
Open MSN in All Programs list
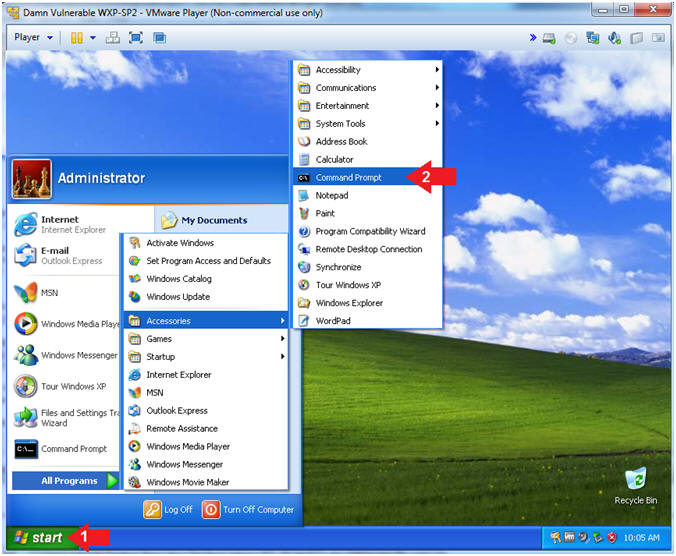[x=206, y=393]
